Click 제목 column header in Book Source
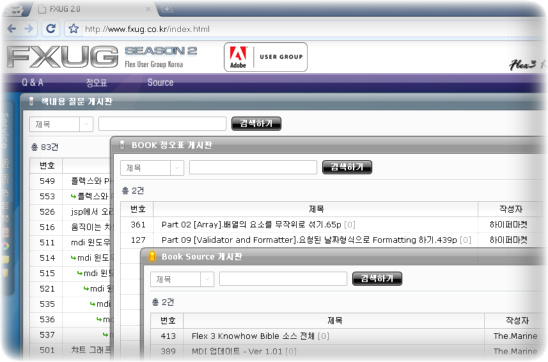Image resolution: width=548 pixels, height=362 pixels. pos(334,320)
